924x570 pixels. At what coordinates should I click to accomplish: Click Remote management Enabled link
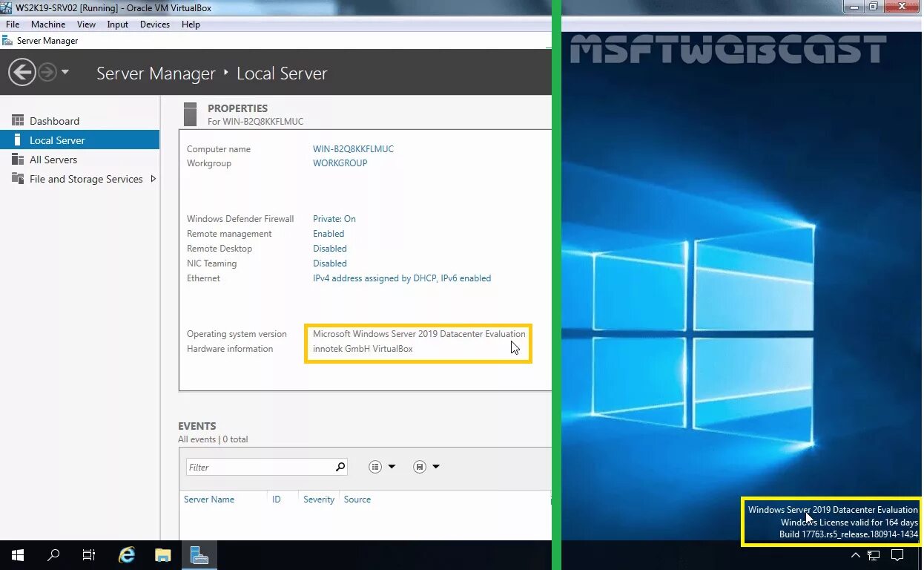pos(329,234)
